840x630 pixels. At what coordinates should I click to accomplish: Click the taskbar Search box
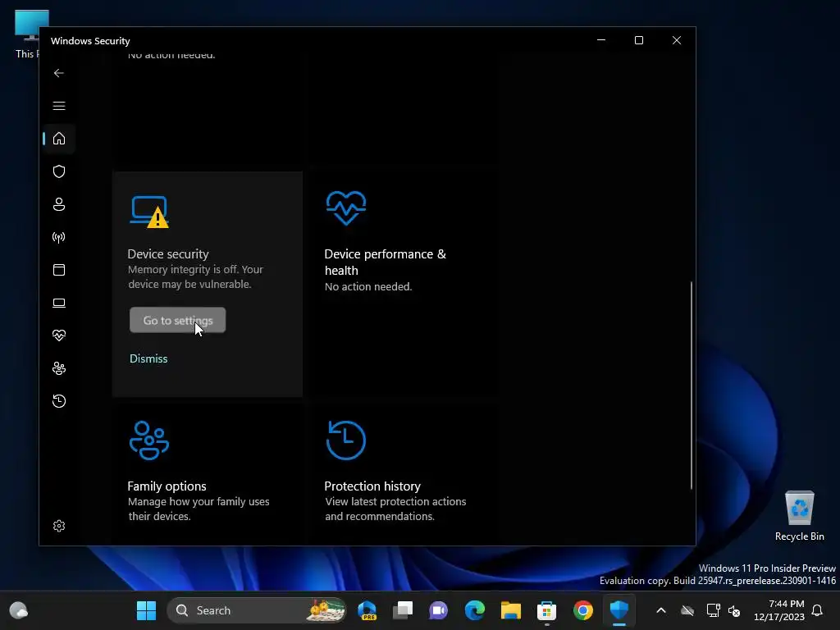coord(257,610)
